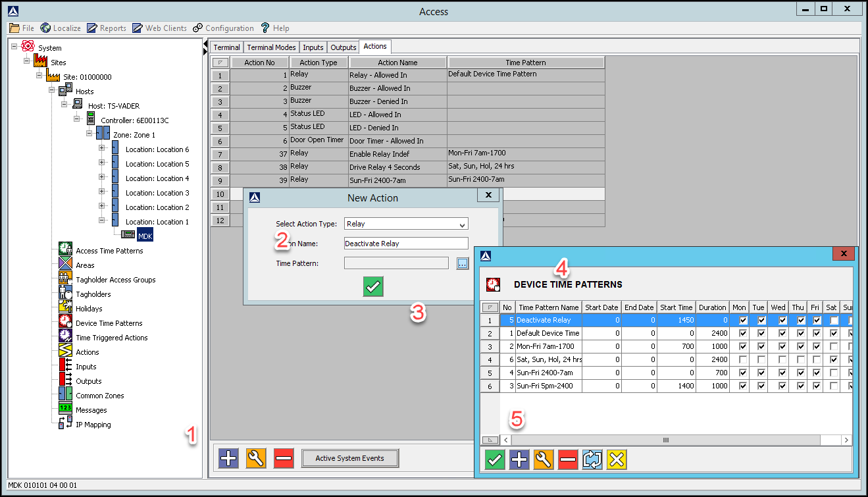Click the blue plus icon to add an action
This screenshot has height=497, width=868.
click(228, 458)
